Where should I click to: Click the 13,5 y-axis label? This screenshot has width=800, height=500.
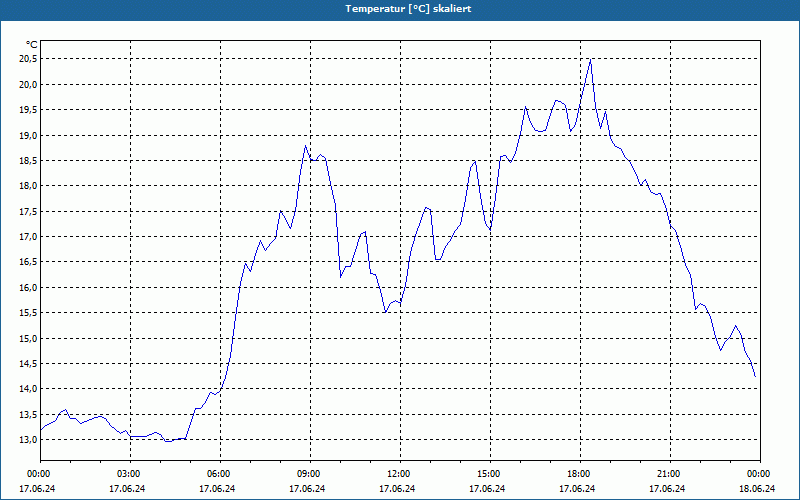[x=29, y=415]
